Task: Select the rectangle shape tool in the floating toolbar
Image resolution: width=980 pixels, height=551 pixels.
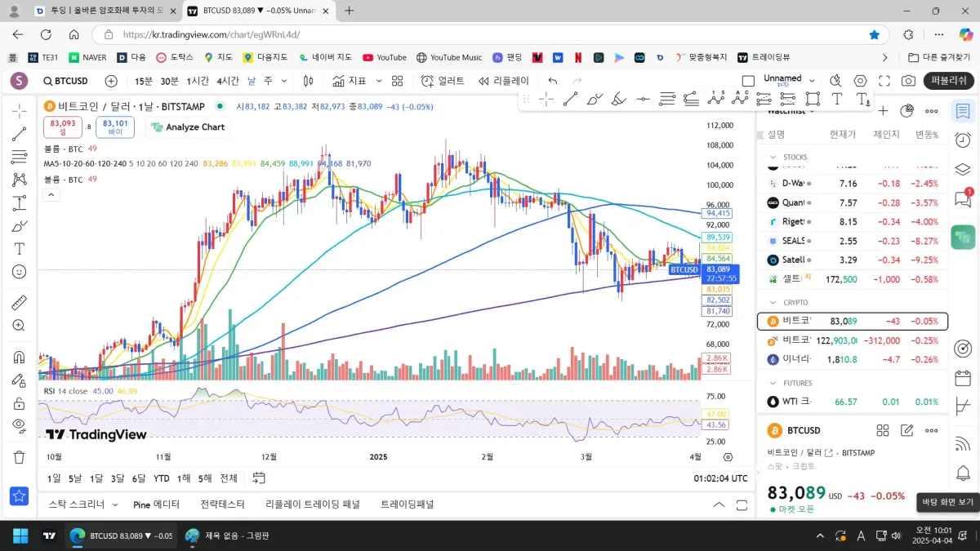Action: pos(813,99)
